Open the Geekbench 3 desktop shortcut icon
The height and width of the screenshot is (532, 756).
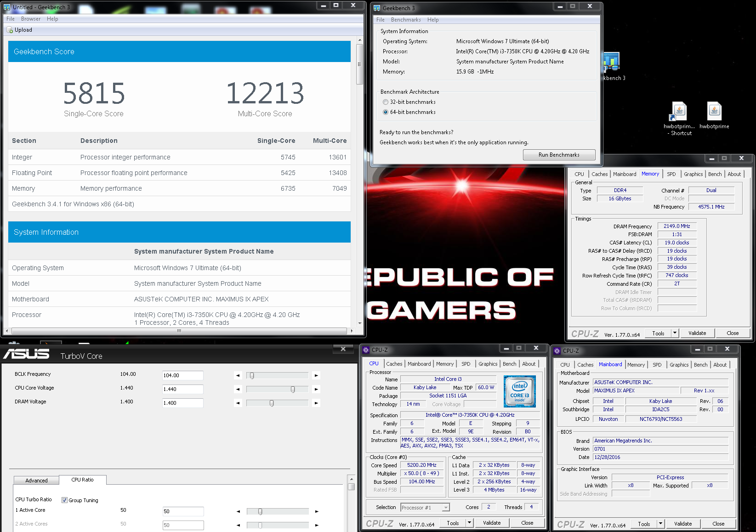coord(612,67)
